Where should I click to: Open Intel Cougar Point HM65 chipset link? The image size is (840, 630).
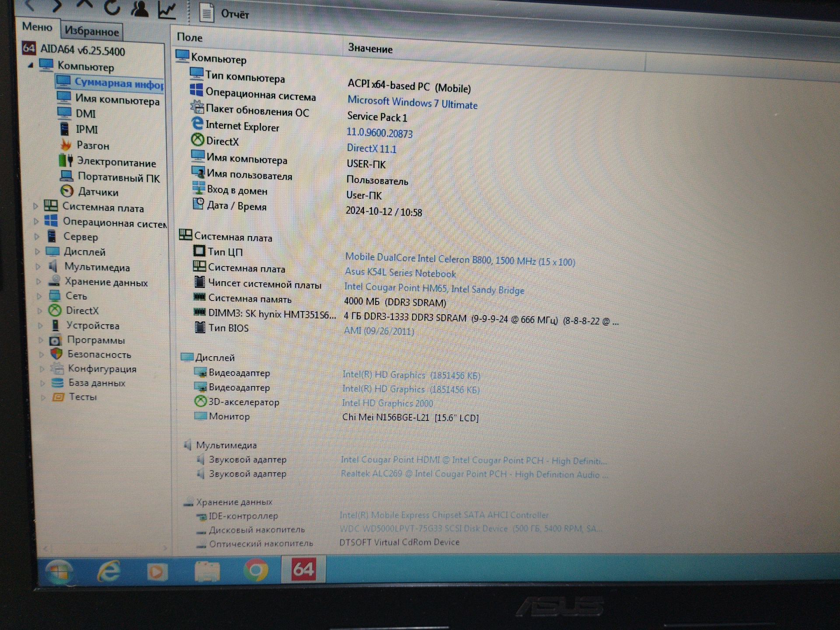tap(434, 288)
